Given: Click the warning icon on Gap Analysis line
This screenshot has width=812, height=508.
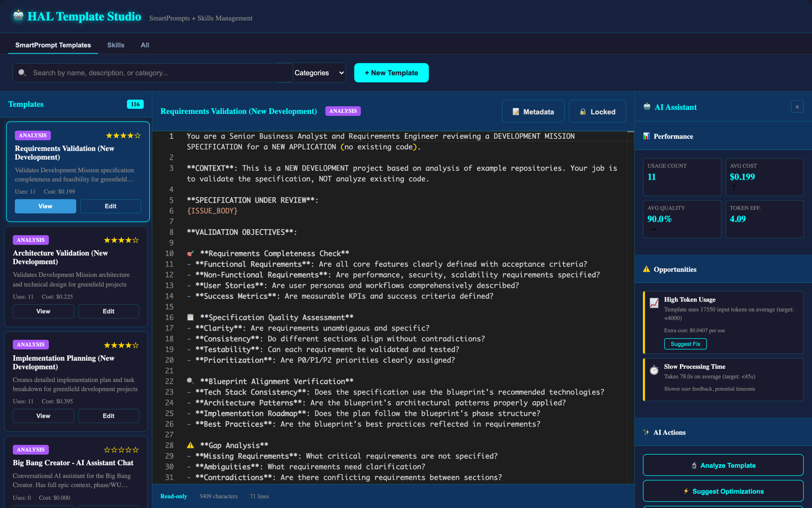Looking at the screenshot, I should [190, 446].
